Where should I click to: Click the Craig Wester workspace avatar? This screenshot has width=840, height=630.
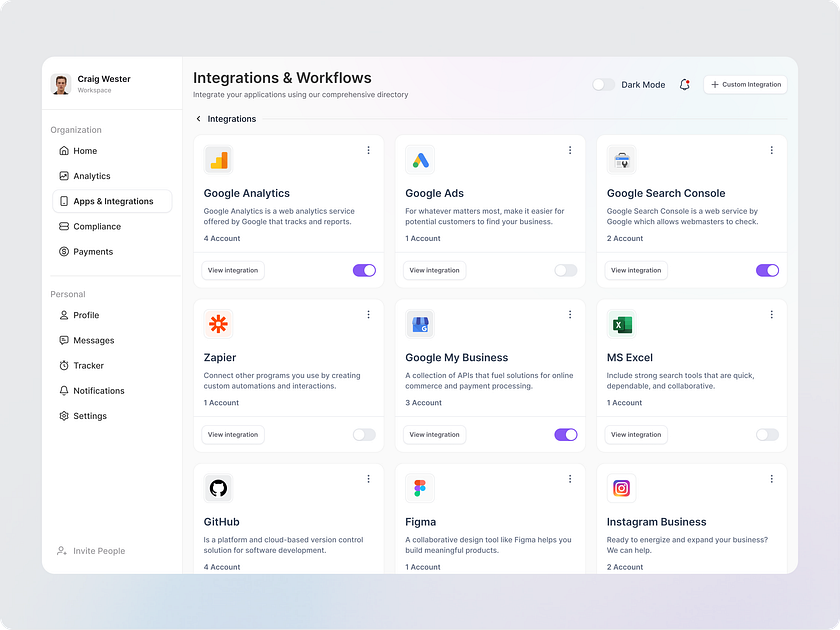coord(61,84)
